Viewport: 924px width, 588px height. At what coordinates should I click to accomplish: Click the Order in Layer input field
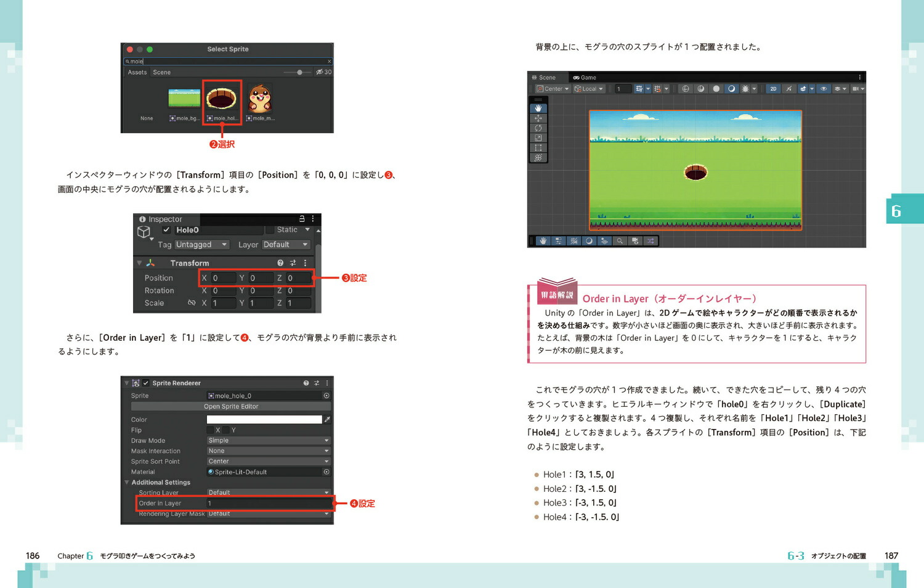tap(269, 504)
